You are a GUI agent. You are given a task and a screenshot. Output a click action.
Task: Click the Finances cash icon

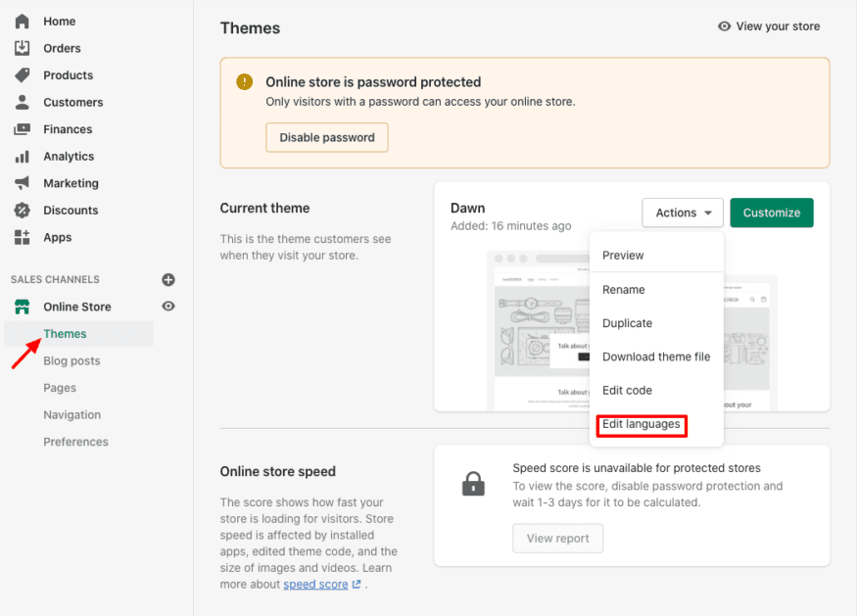[22, 129]
